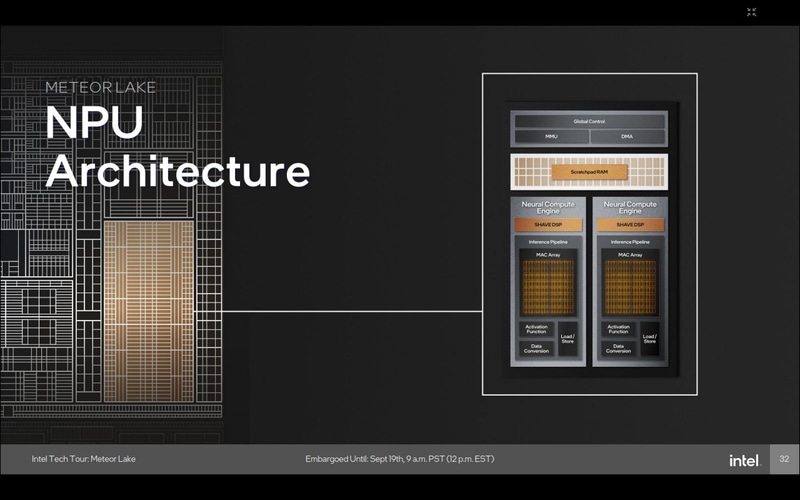Click the left MAC Array label
This screenshot has width=800, height=500.
(548, 255)
